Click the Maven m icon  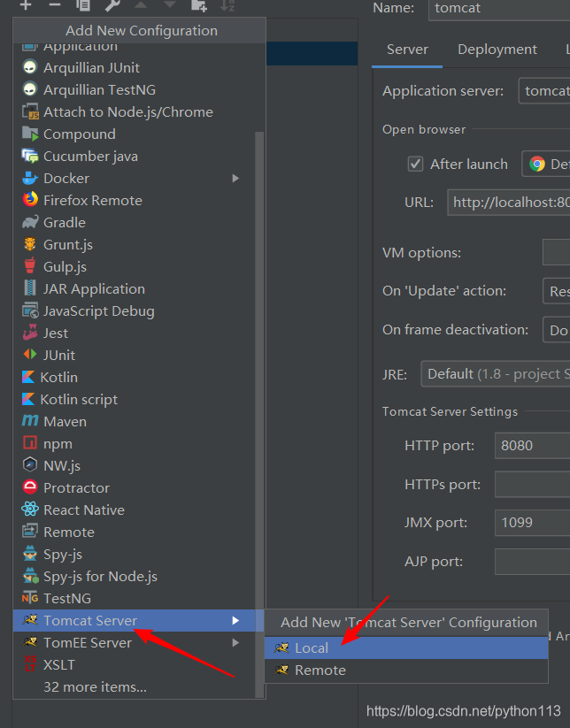30,421
